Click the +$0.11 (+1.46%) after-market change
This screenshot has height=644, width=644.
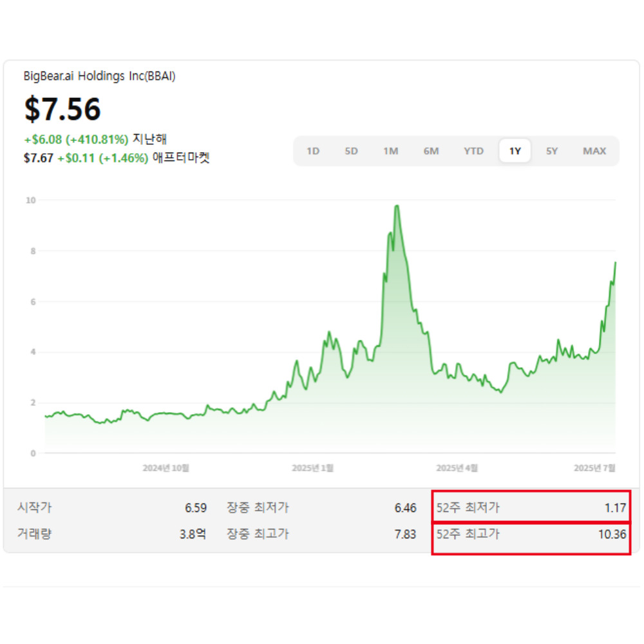pos(102,158)
